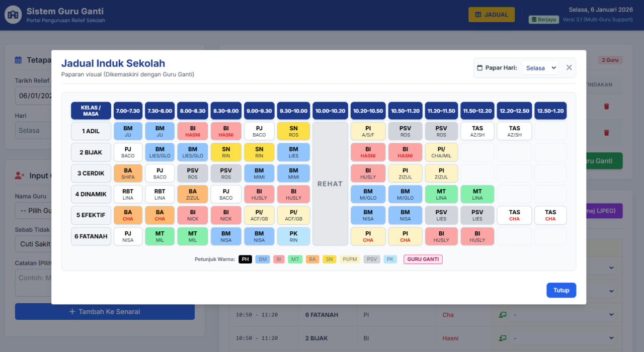The width and height of the screenshot is (644, 352).
Task: Click the school logo icon in header
Action: (x=13, y=15)
